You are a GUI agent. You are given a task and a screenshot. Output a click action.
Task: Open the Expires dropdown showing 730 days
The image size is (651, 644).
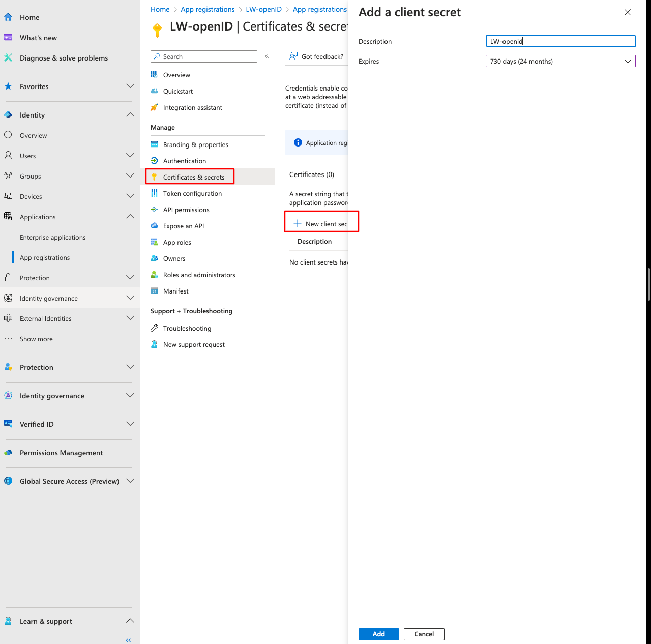coord(560,61)
